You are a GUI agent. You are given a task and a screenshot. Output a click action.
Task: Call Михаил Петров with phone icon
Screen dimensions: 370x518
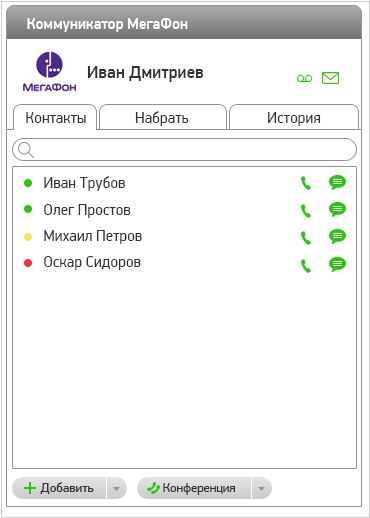pos(306,238)
